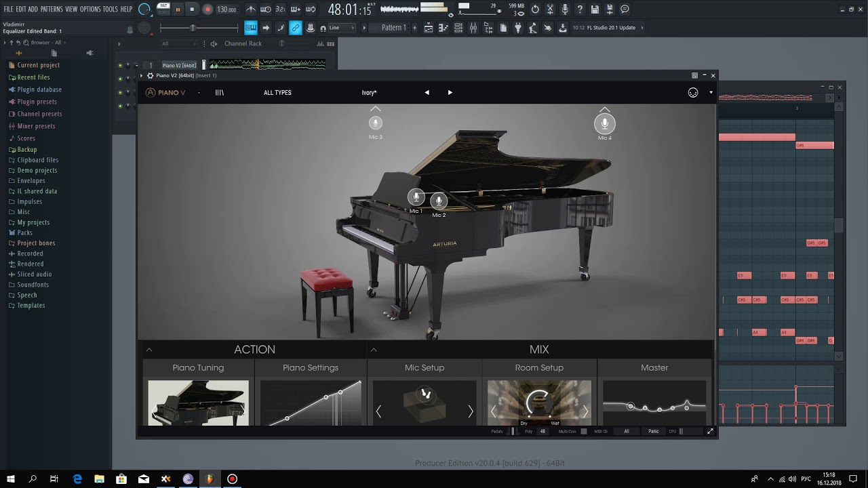The height and width of the screenshot is (488, 868).
Task: Collapse the MIX section chevron
Action: pyautogui.click(x=374, y=350)
